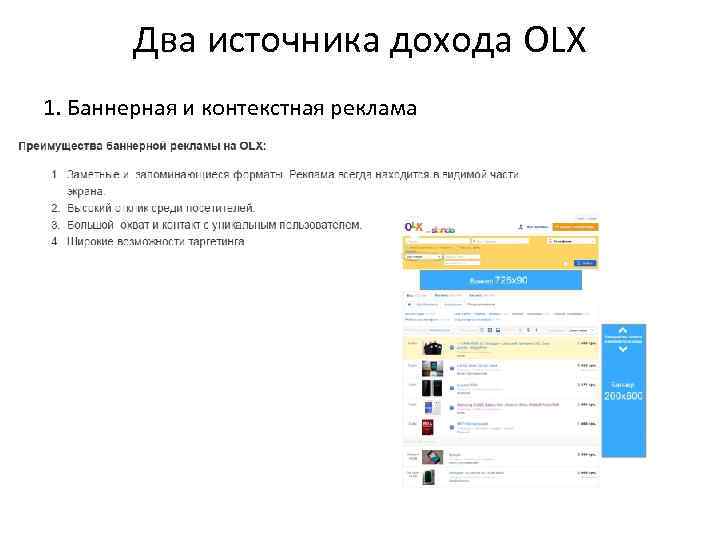
Task: Click 'Преимущества баннерной рекламы на OLX:' text
Action: click(x=142, y=146)
